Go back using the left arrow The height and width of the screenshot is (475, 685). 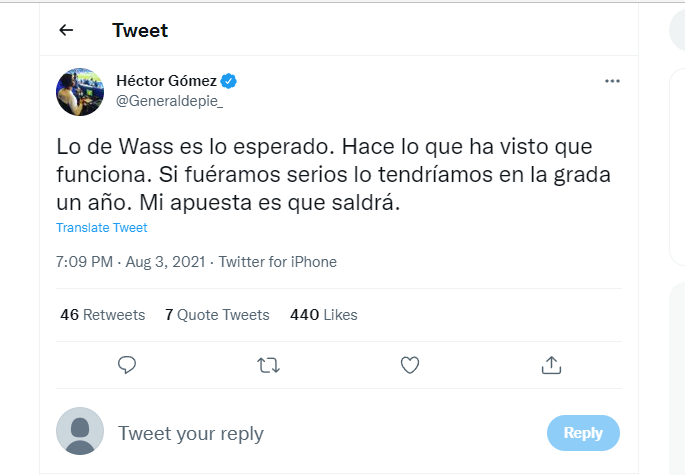pyautogui.click(x=66, y=30)
